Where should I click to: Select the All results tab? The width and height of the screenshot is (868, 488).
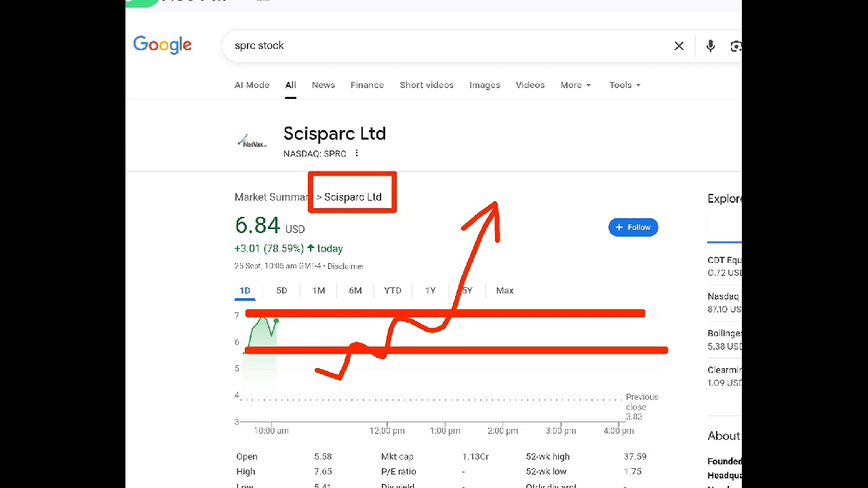point(290,85)
